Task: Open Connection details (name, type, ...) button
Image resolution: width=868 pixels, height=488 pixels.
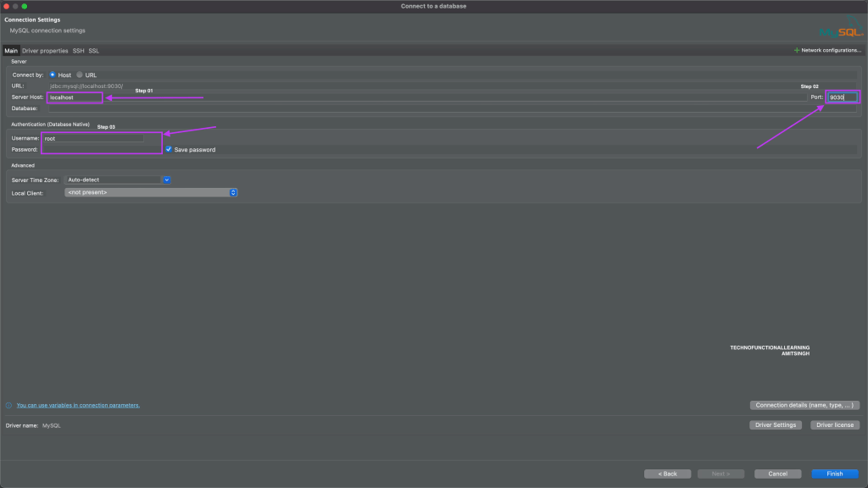Action: (804, 405)
